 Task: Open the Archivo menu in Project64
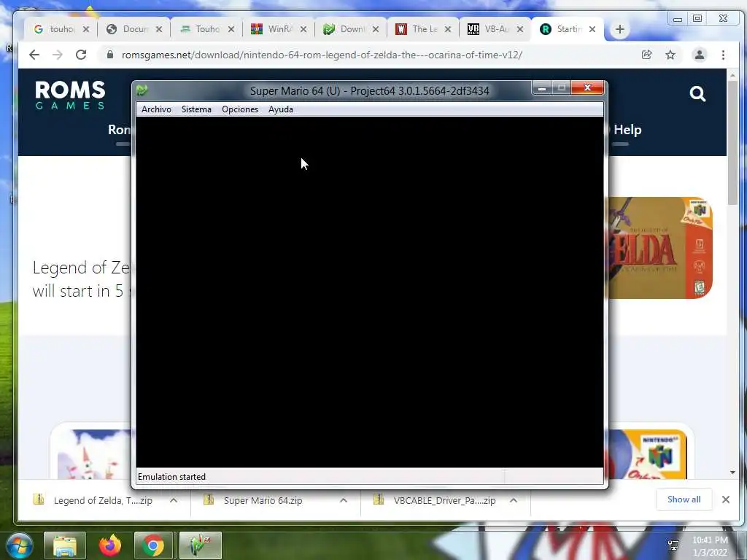[156, 109]
